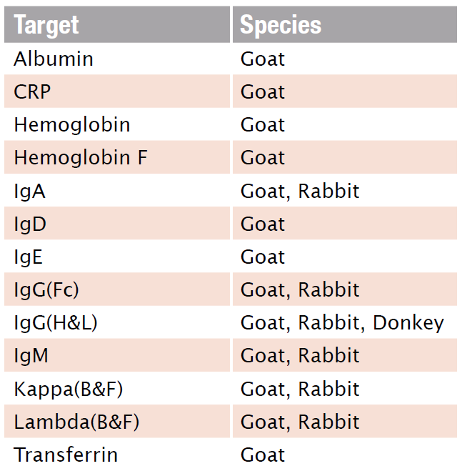Click the Kappa(B&F) target entry
The height and width of the screenshot is (476, 462).
(69, 389)
